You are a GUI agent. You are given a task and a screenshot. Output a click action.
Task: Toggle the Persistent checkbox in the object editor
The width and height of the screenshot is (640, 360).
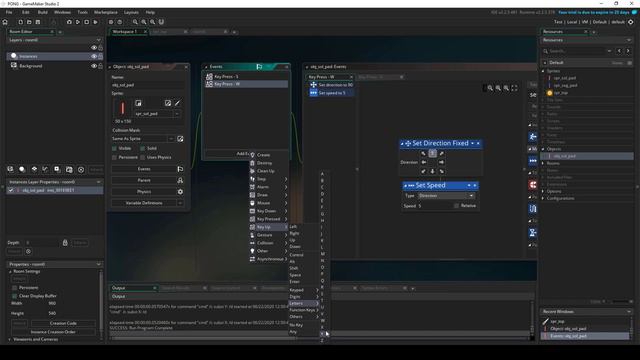[114, 158]
